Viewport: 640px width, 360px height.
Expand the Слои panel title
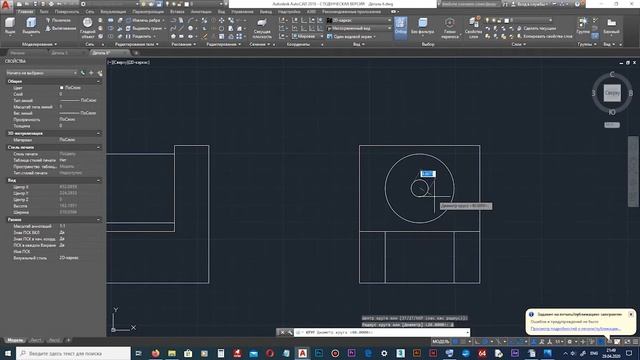point(519,44)
